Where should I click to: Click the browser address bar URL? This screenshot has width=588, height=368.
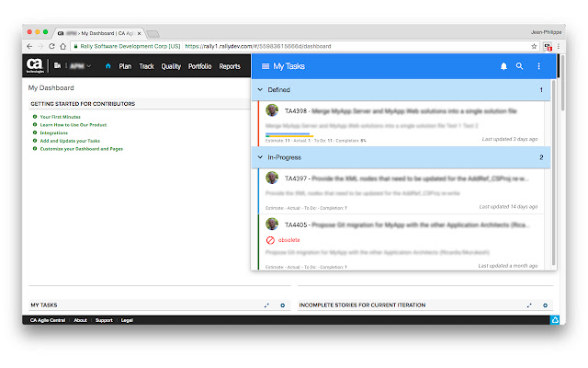pyautogui.click(x=258, y=46)
